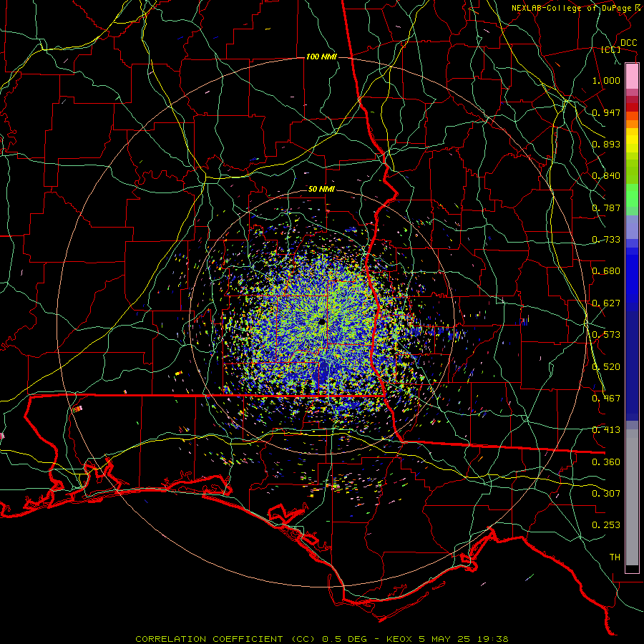Pick the gray segment of color bar
This screenshot has width=644, height=644.
click(632, 497)
